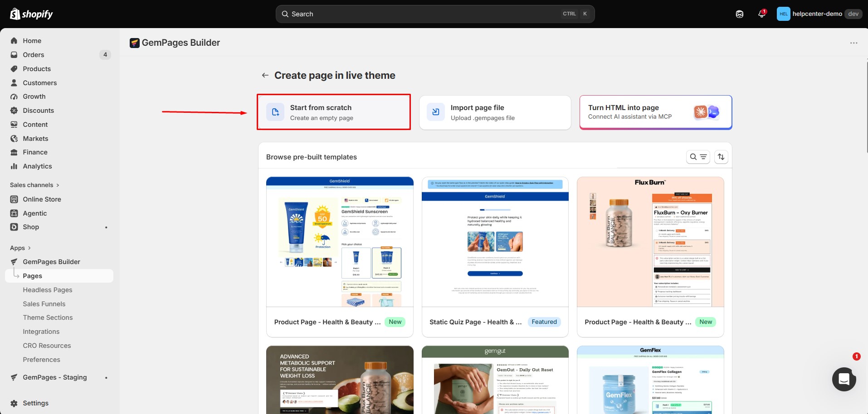Click the Agentic channel icon
868x414 pixels.
[14, 213]
